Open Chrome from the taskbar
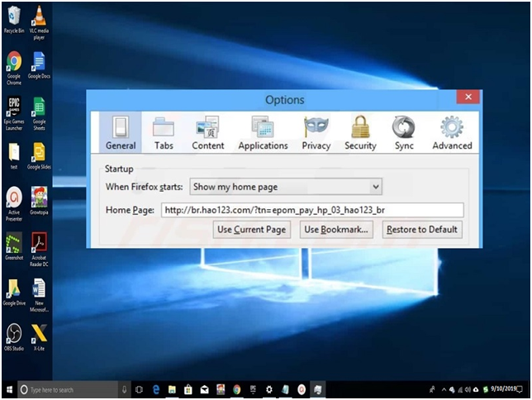 point(237,389)
